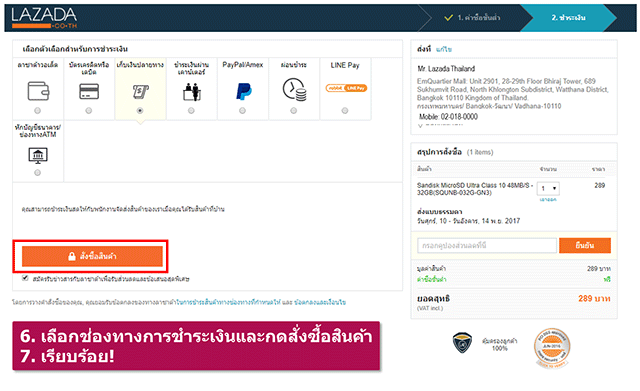640x391 pixels.
Task: Click the remove item link under quantity
Action: pyautogui.click(x=548, y=200)
